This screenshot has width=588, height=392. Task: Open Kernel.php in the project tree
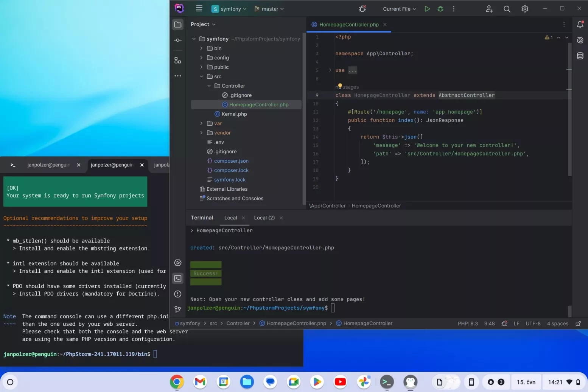(x=234, y=114)
